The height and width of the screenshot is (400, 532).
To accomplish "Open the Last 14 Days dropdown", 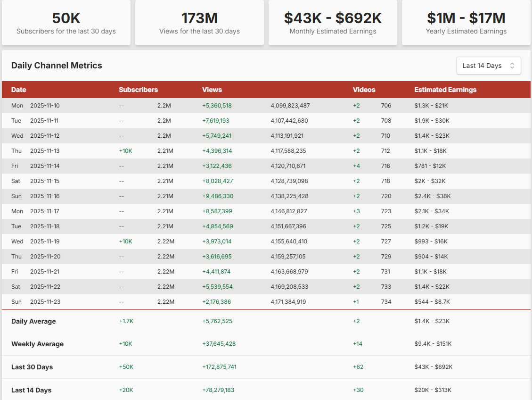I will click(x=488, y=66).
